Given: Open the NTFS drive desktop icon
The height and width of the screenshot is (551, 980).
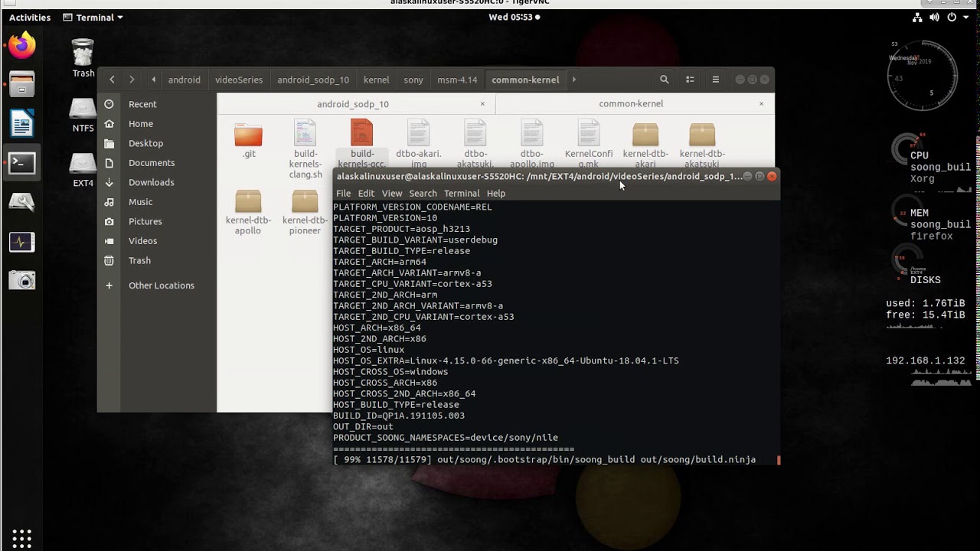Looking at the screenshot, I should [x=83, y=116].
